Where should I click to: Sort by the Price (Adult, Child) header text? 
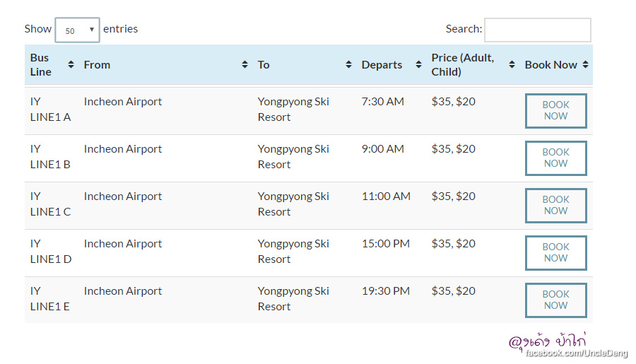(463, 65)
